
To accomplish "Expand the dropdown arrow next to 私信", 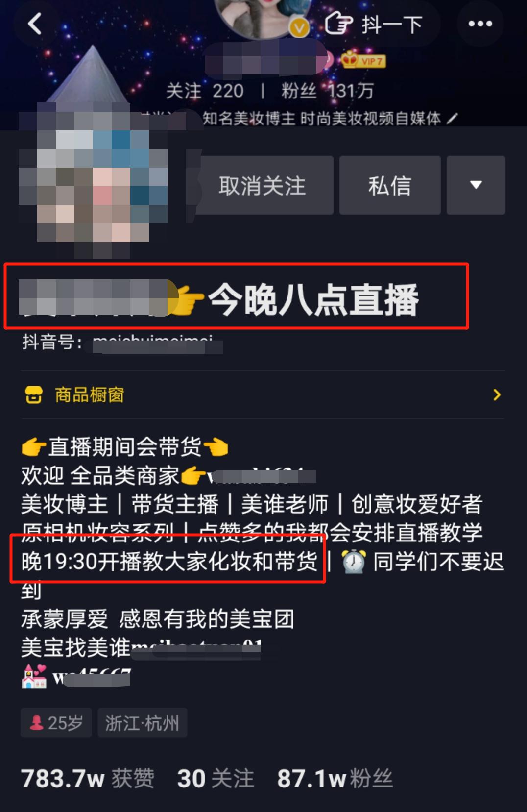I will pyautogui.click(x=476, y=185).
